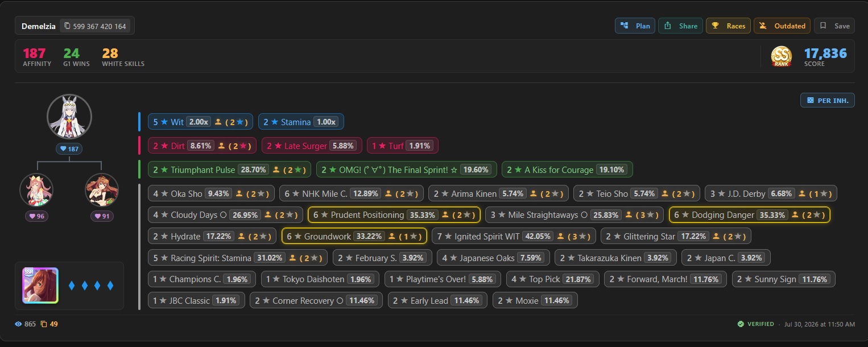Click the J.D. Derby chip

pyautogui.click(x=771, y=193)
